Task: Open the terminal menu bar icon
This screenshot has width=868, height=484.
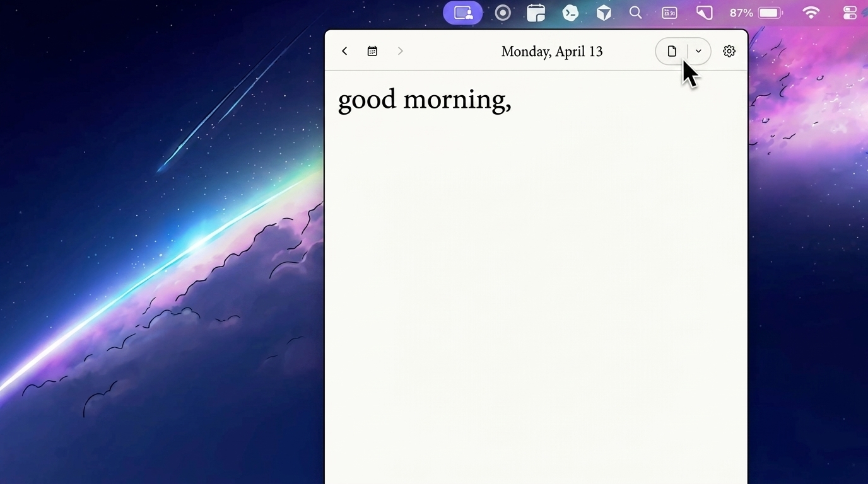Action: [x=570, y=13]
